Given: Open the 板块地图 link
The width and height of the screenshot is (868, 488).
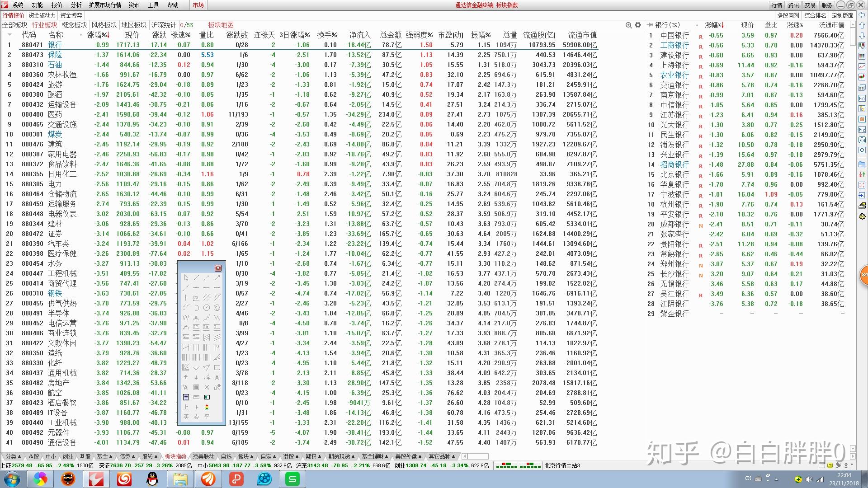Looking at the screenshot, I should tap(221, 25).
